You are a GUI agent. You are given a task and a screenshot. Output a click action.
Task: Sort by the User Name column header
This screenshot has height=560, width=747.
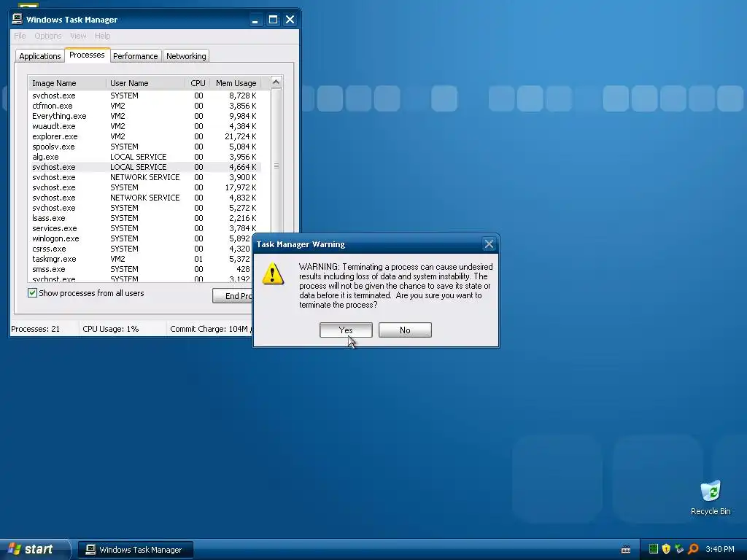coord(145,83)
